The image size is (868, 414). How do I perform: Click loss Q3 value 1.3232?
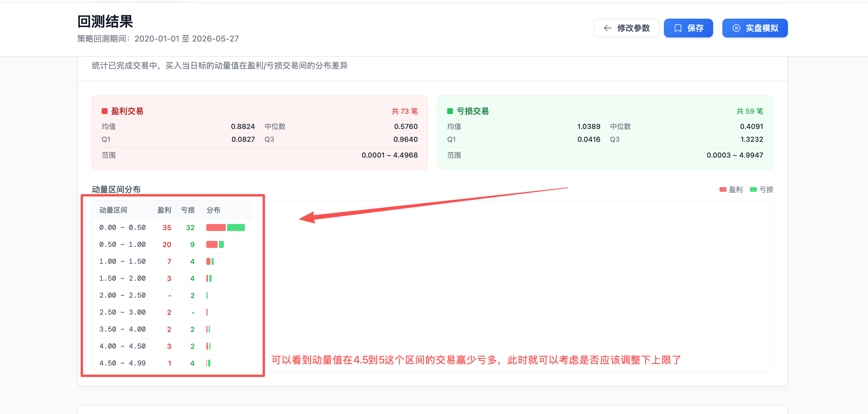pos(752,139)
